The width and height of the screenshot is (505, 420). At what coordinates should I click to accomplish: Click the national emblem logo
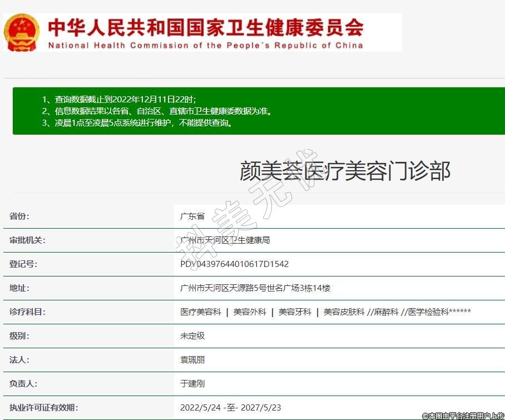(x=22, y=32)
